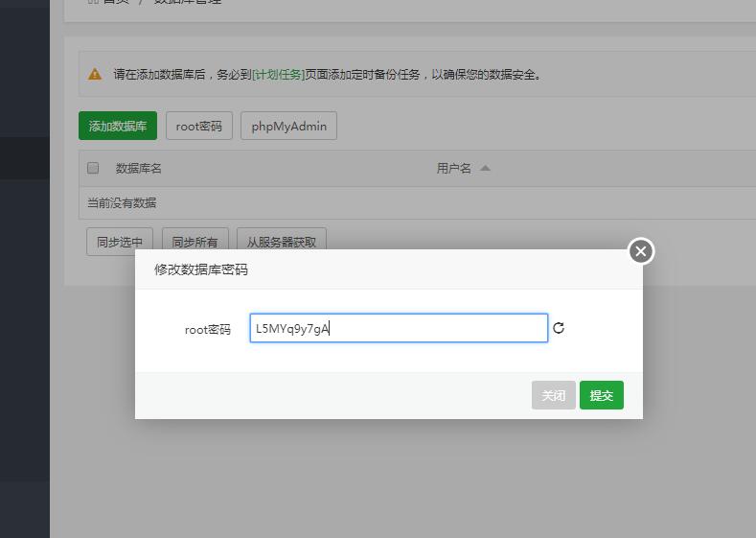Open the root密码 toolbar button
This screenshot has width=756, height=538.
(x=198, y=127)
